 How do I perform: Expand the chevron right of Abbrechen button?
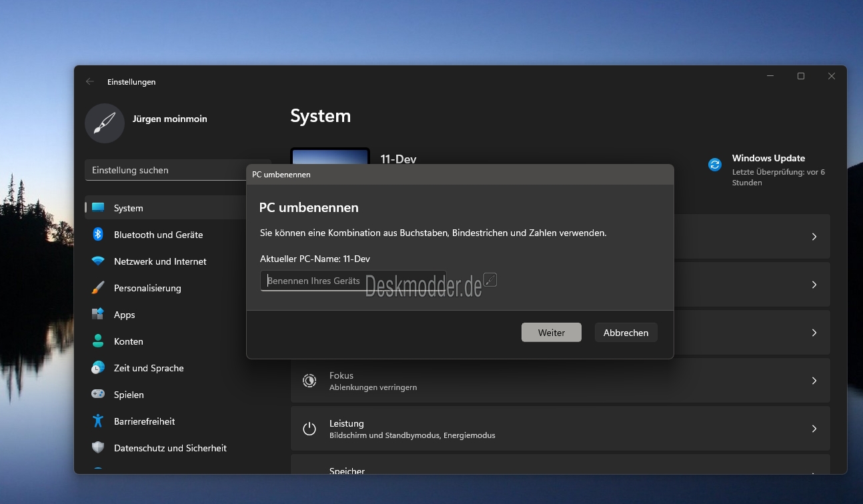click(x=814, y=333)
